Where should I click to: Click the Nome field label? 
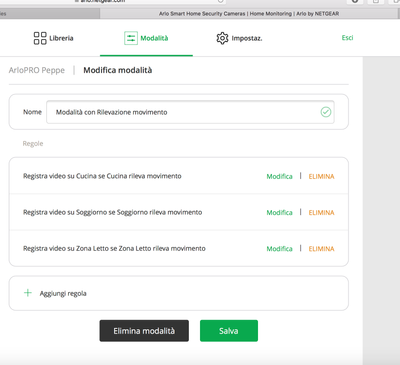tap(32, 112)
